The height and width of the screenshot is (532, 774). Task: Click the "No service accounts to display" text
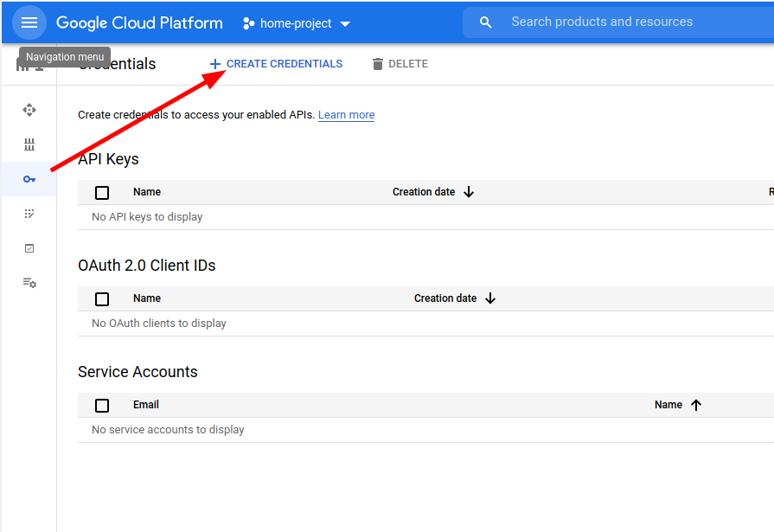(x=168, y=430)
